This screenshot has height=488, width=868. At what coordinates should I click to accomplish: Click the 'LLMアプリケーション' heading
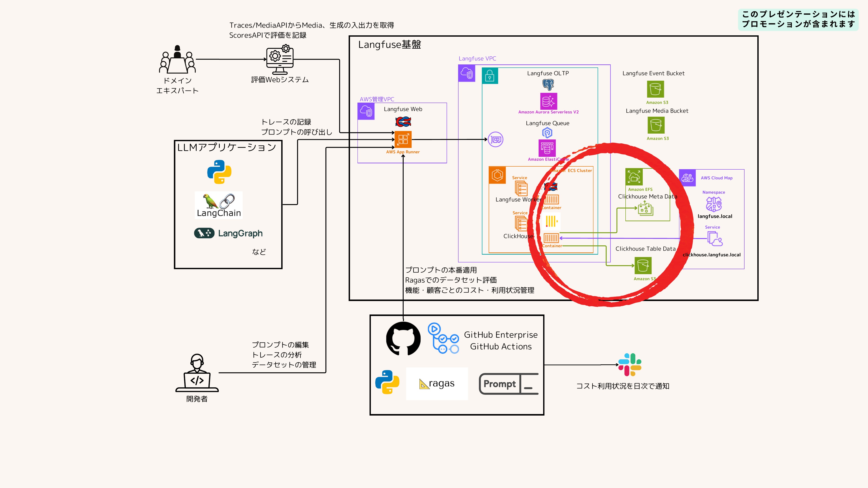coord(227,147)
